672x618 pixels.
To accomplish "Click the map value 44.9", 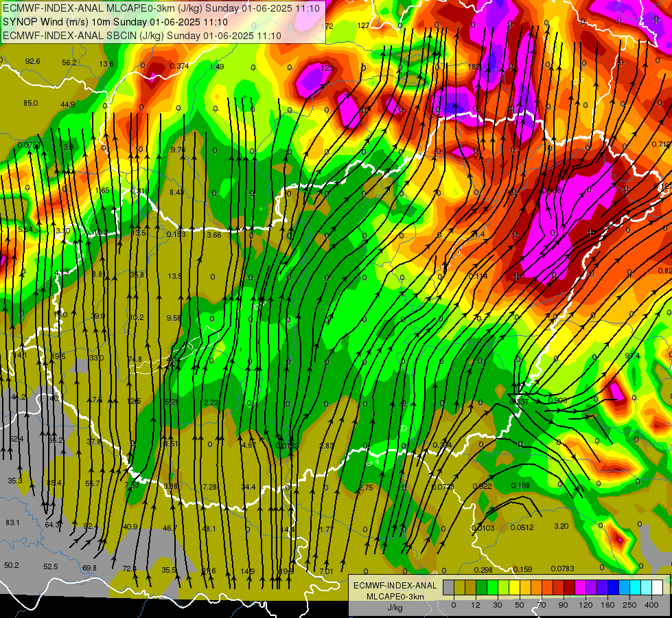I will click(x=68, y=104).
